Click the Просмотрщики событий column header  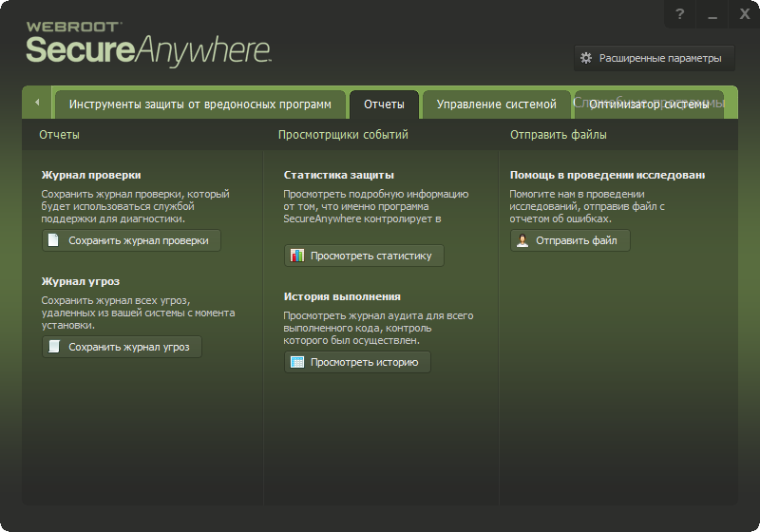tap(343, 135)
